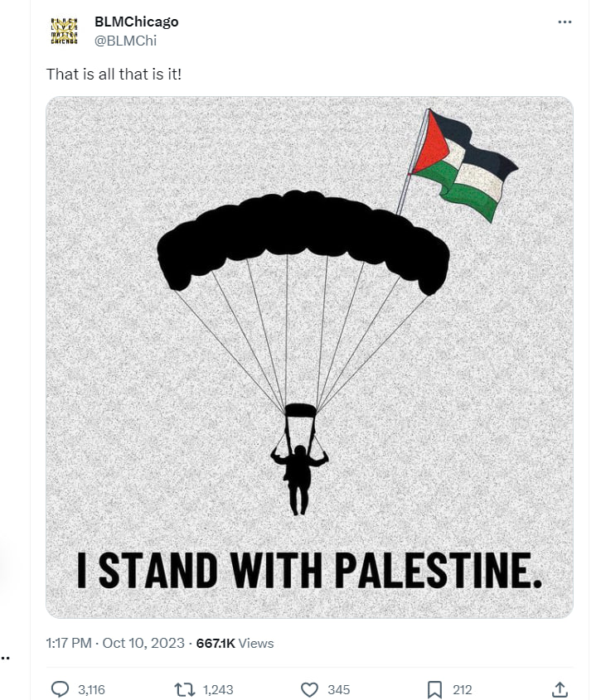601x700 pixels.
Task: Click the repost (retweet) icon
Action: coord(186,688)
